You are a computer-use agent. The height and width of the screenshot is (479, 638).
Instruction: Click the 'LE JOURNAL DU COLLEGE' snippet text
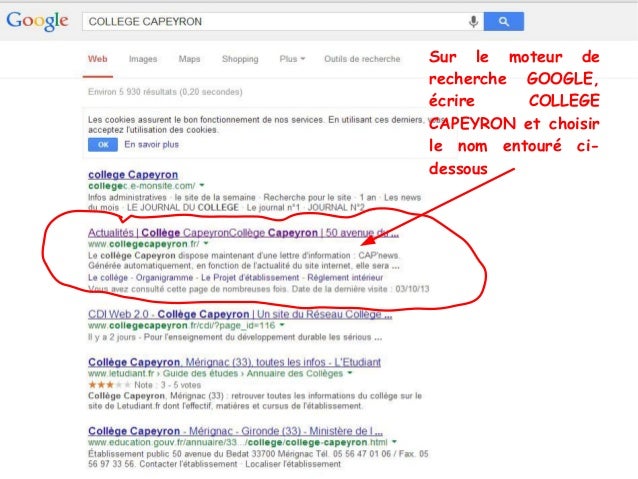183,208
